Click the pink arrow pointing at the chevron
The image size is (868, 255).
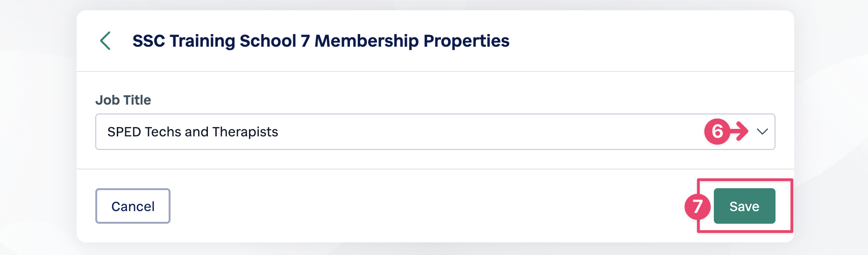[739, 132]
